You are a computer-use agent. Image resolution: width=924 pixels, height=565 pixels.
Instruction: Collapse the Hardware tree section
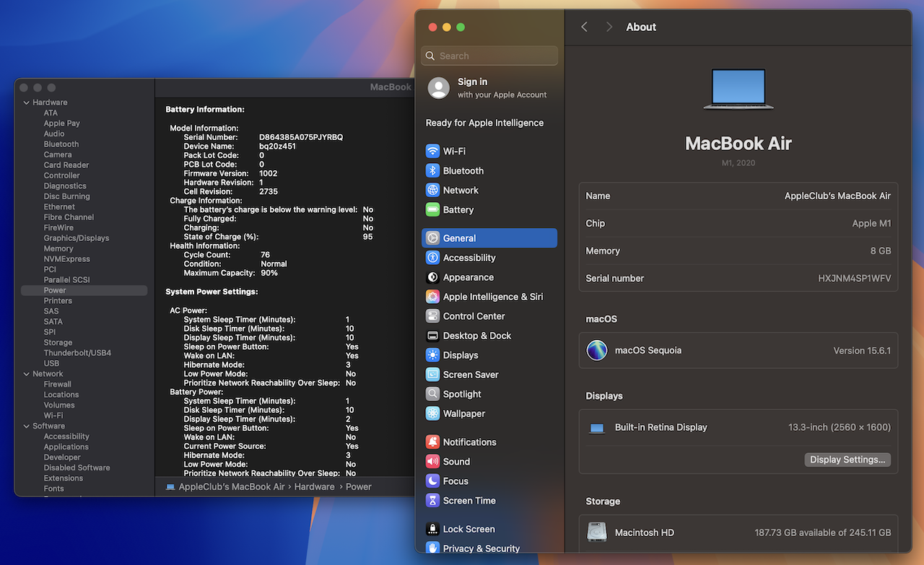(27, 102)
